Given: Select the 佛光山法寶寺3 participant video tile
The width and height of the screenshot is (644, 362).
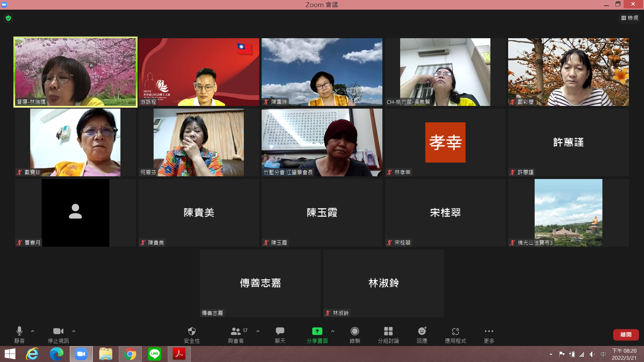Looking at the screenshot, I should click(568, 213).
